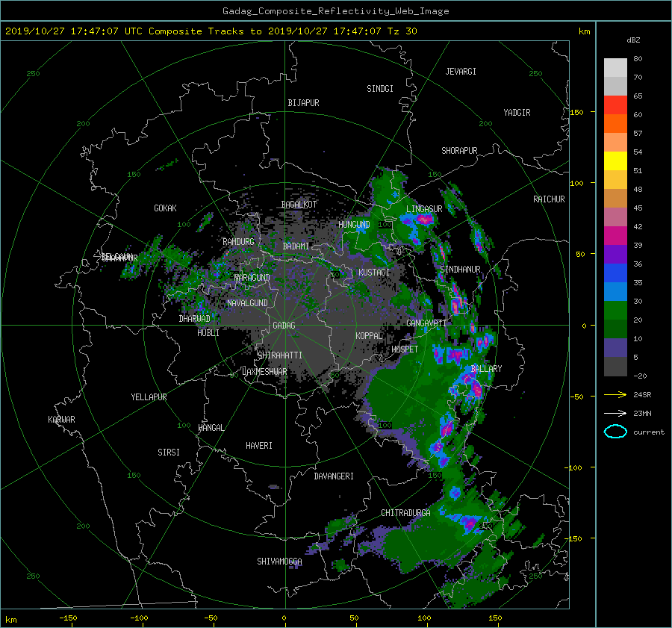Image resolution: width=672 pixels, height=628 pixels.
Task: Click the KOPPAL city label
Action: tap(369, 336)
